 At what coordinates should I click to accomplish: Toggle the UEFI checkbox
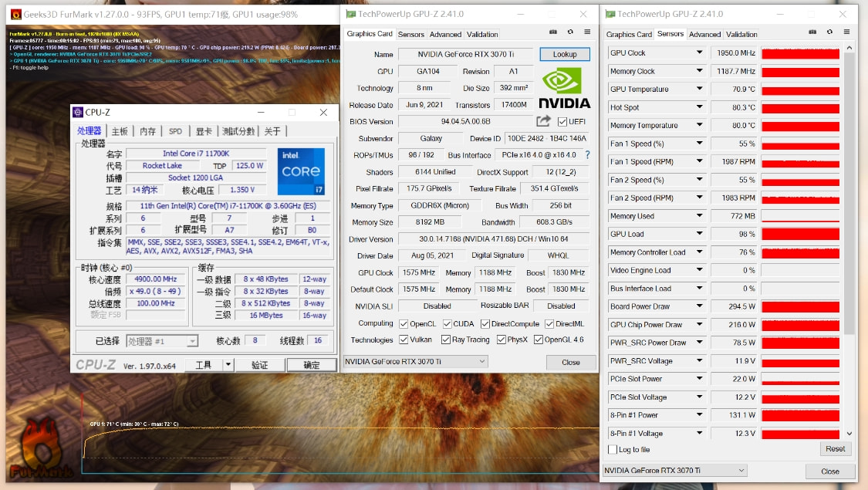[562, 122]
